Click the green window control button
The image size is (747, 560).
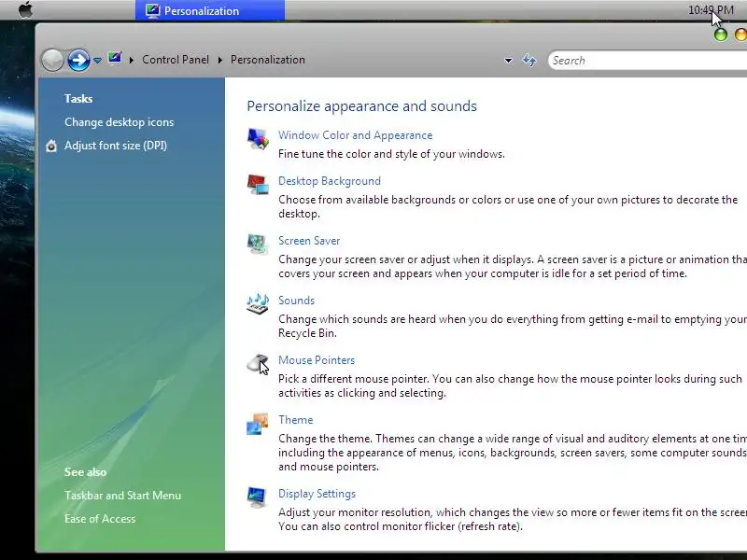point(721,35)
